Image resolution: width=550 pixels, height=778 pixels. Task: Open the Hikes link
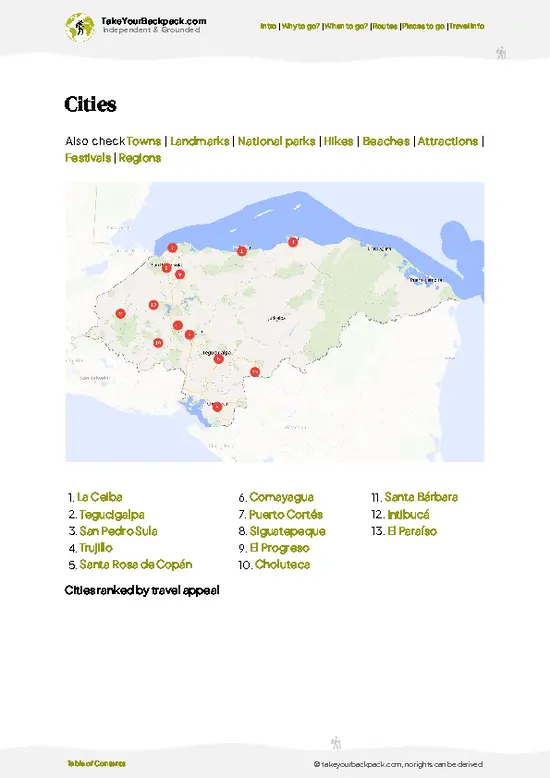(x=339, y=141)
